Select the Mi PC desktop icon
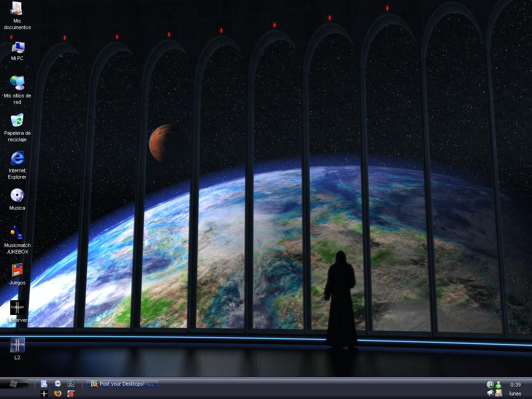This screenshot has height=399, width=532. [x=17, y=51]
